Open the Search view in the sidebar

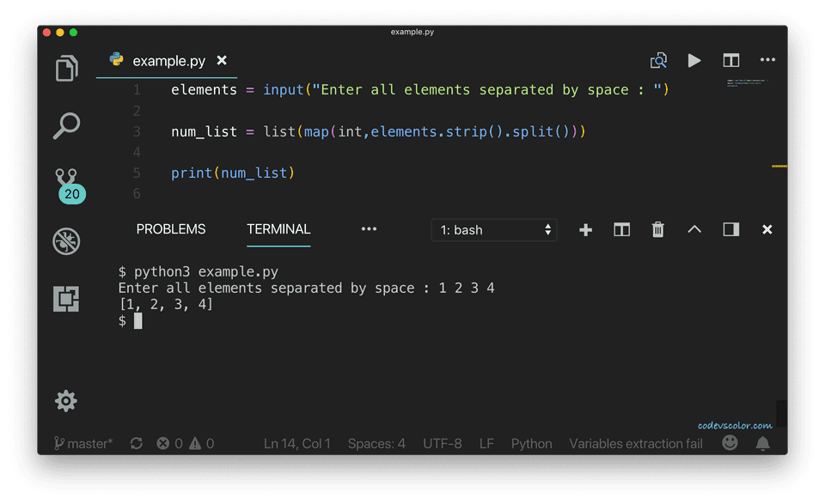(x=66, y=125)
